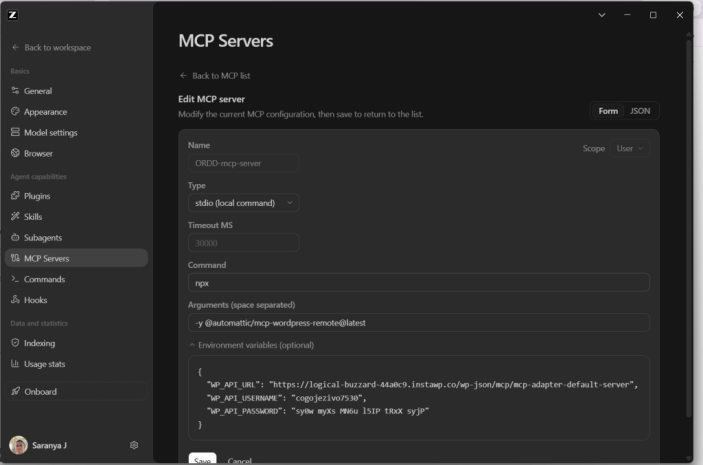Image resolution: width=703 pixels, height=465 pixels.
Task: Open the Scope User dropdown
Action: [630, 148]
